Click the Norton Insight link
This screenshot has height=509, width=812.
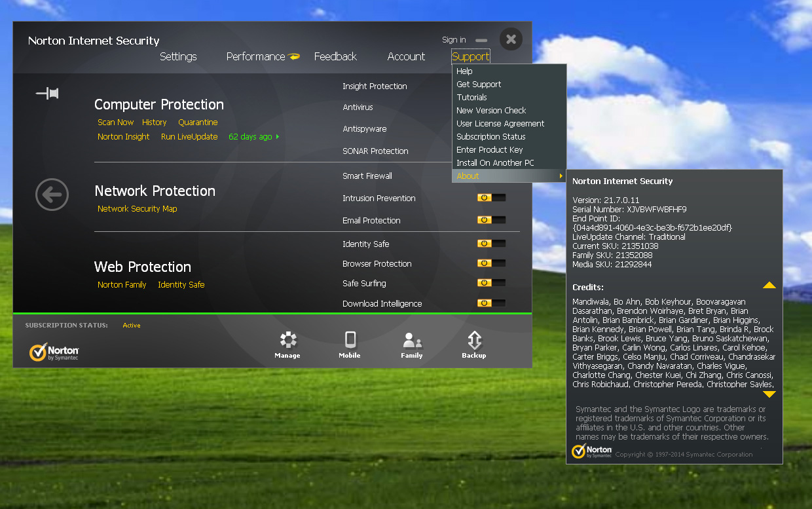coord(124,137)
